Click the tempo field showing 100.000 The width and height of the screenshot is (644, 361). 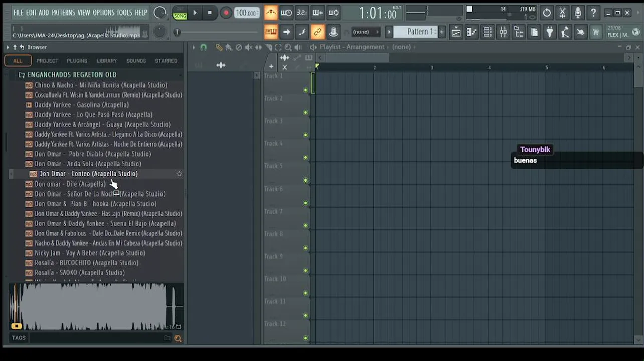[x=247, y=13]
